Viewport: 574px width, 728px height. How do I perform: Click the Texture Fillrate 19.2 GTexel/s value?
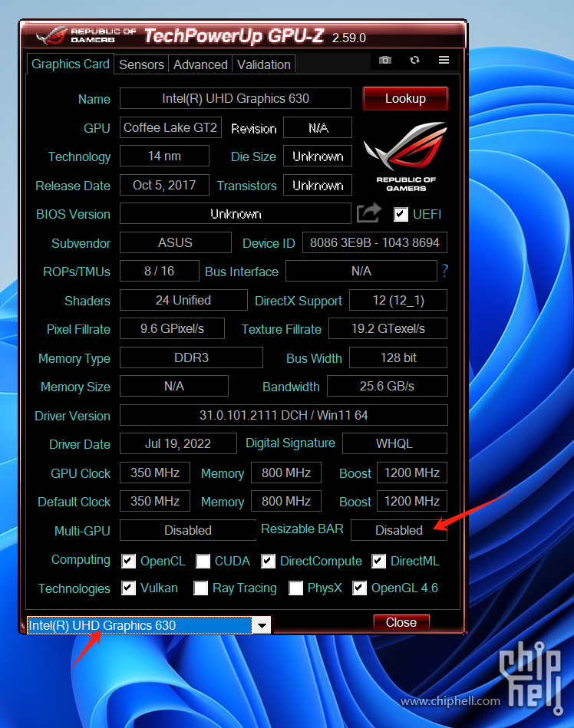click(388, 329)
